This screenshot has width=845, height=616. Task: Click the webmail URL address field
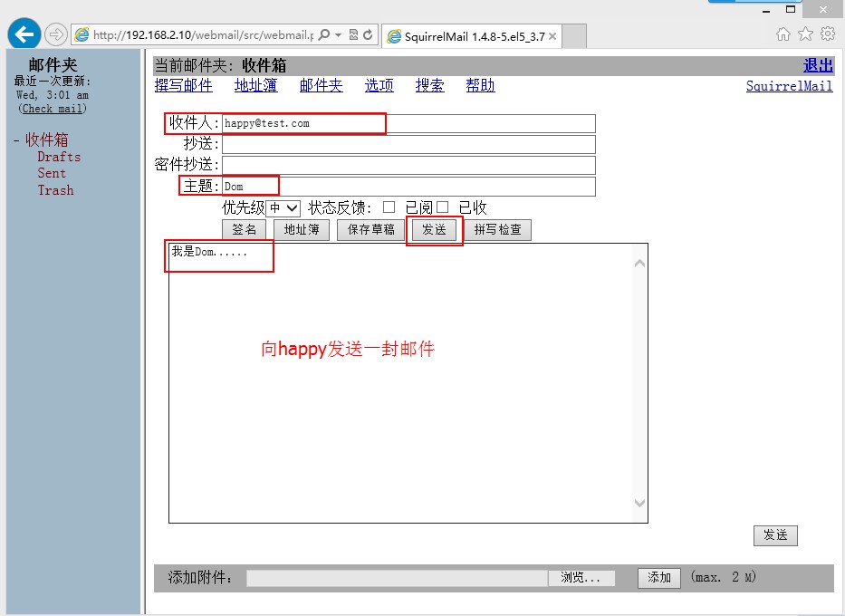coord(203,35)
